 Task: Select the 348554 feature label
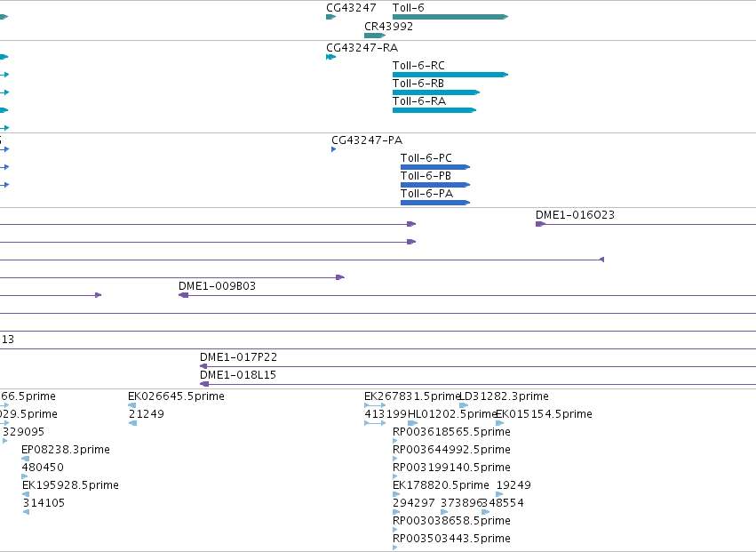coord(503,503)
